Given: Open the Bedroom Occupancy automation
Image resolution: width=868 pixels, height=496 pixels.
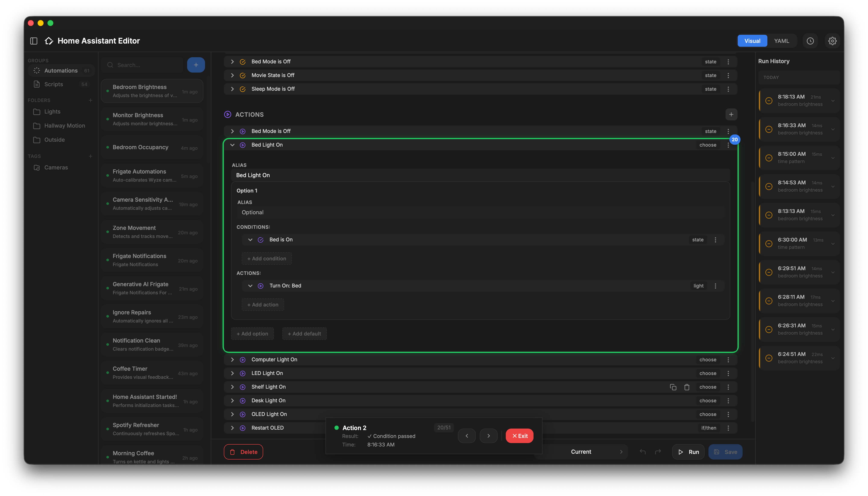Looking at the screenshot, I should [x=152, y=147].
